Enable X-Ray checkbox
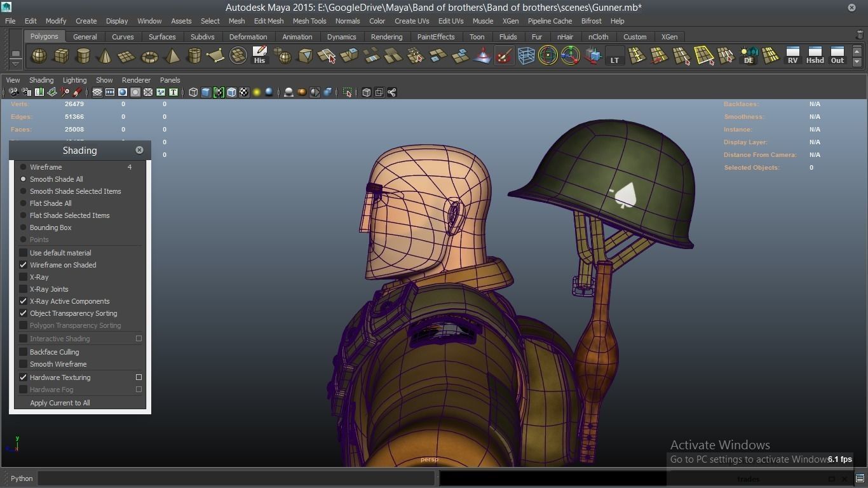868x488 pixels. (x=24, y=277)
